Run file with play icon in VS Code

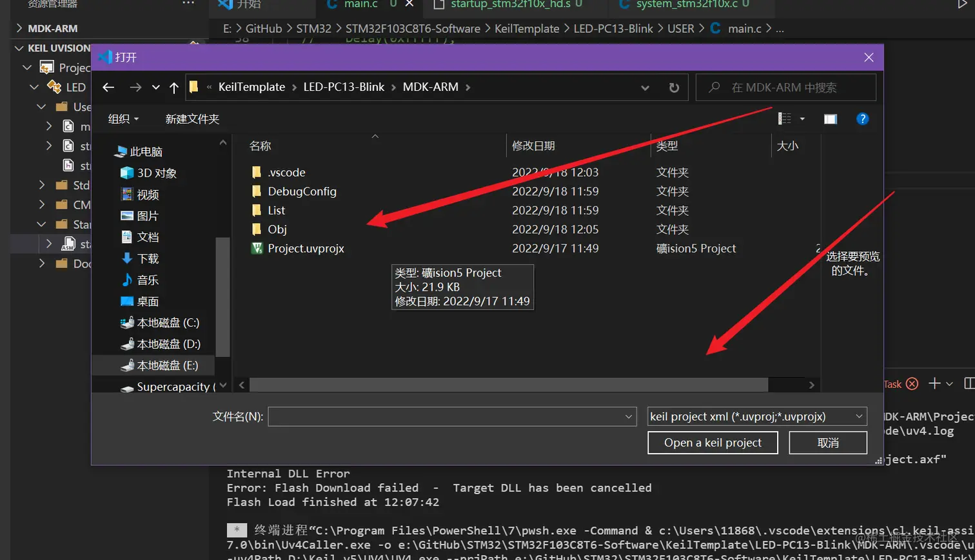[963, 4]
